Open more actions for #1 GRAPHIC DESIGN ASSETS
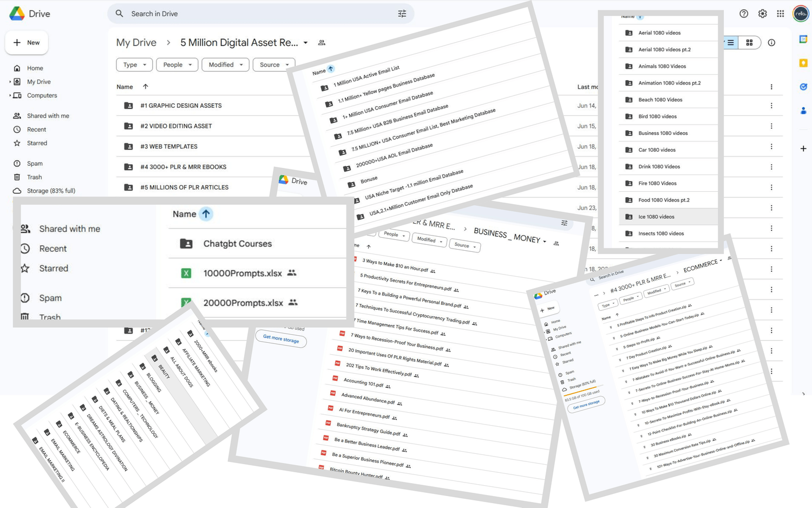812x508 pixels. coord(771,106)
